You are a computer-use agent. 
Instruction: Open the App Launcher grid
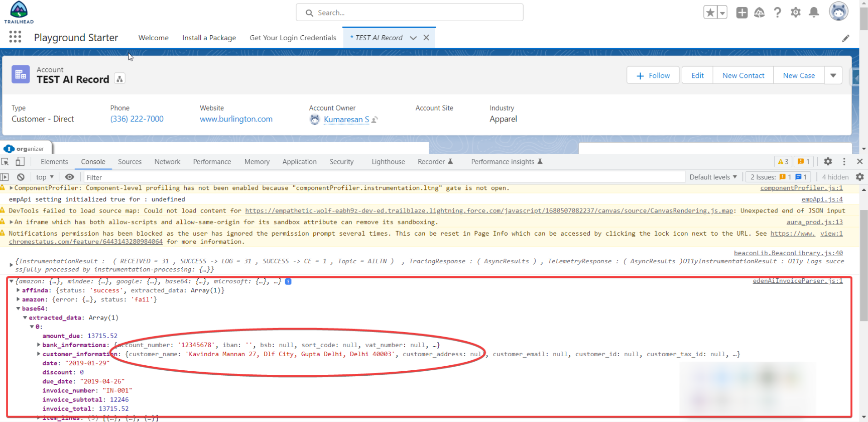pos(15,37)
